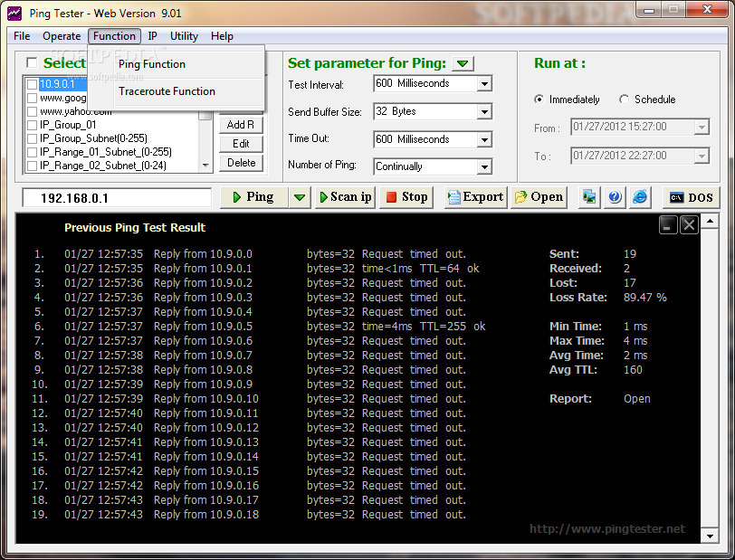Click the Reply from 10.9.0.1 result row
735x560 pixels.
pyautogui.click(x=257, y=269)
